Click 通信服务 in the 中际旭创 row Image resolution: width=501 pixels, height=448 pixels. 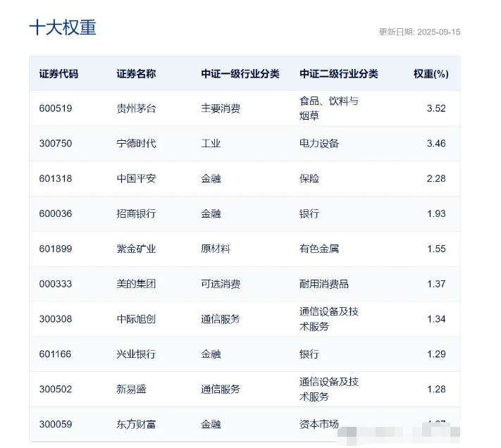coord(221,319)
